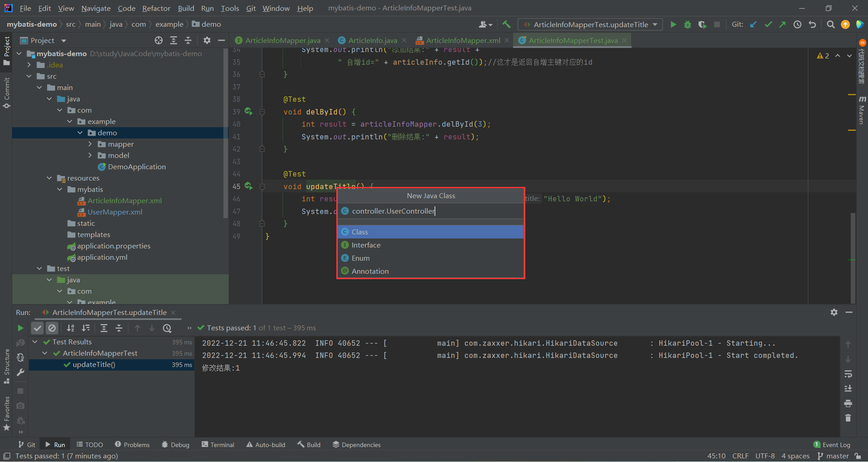The height and width of the screenshot is (462, 868).
Task: Run with coverage from toolbar
Action: 702,24
